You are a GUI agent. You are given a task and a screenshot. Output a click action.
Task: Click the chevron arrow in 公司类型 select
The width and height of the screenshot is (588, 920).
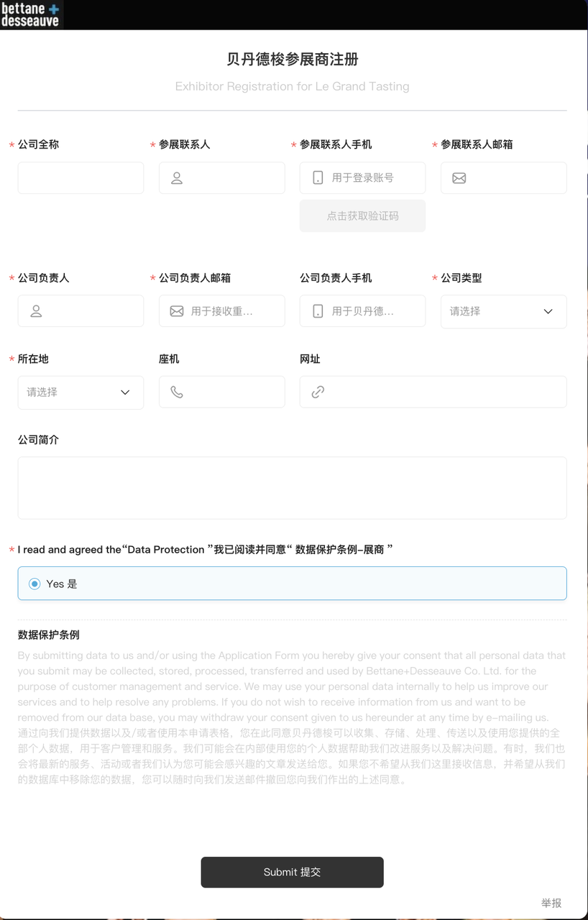(x=548, y=311)
